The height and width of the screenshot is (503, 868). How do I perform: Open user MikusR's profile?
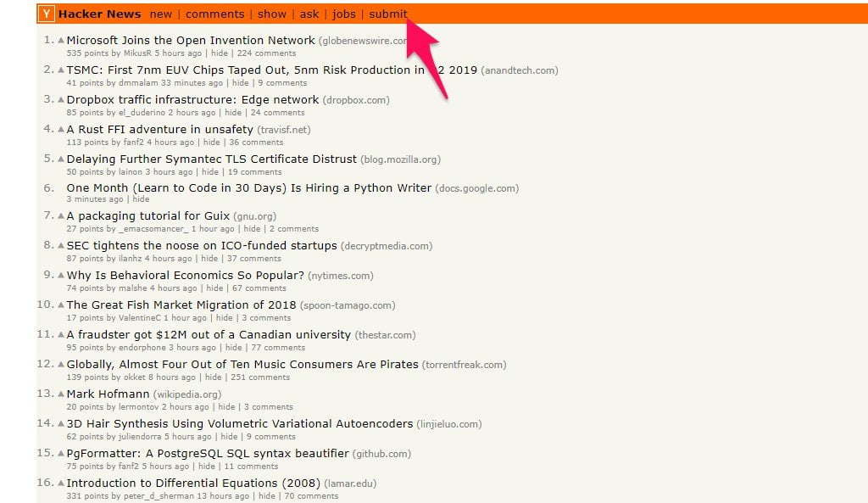click(x=137, y=53)
